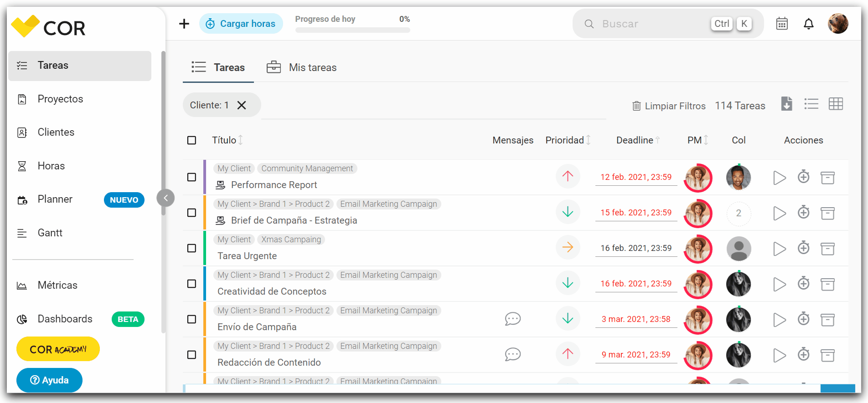
Task: Switch to grid table view
Action: click(836, 104)
